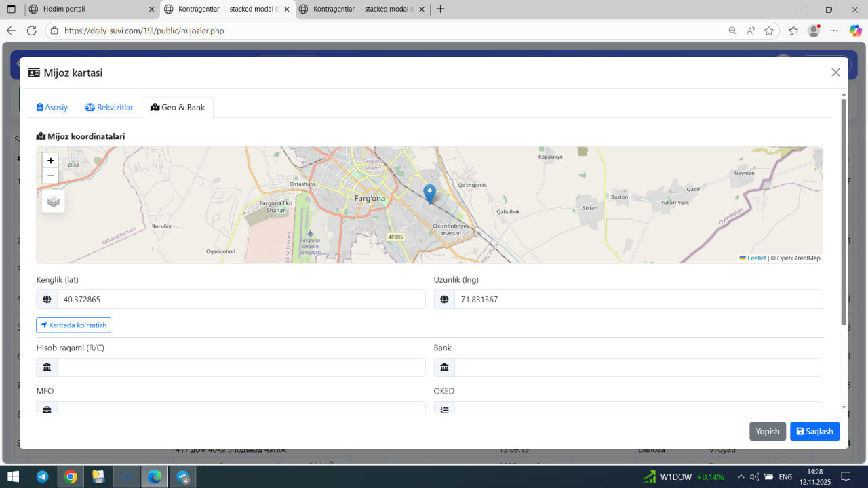
Task: Click the blue location marker on map
Action: pyautogui.click(x=429, y=193)
